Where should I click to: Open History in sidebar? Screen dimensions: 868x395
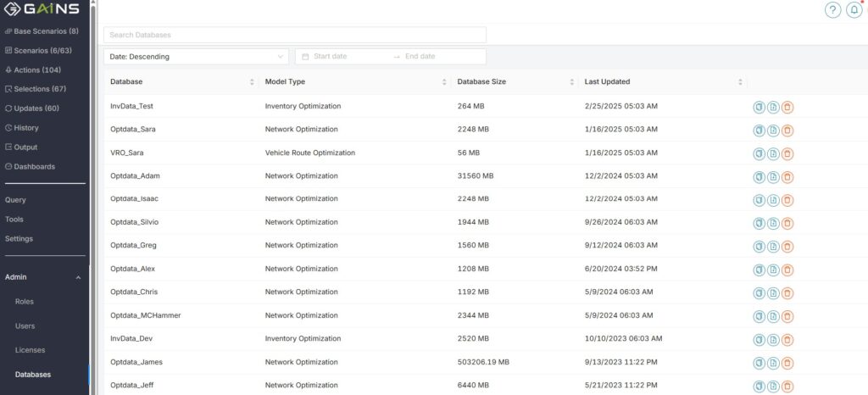(x=22, y=128)
